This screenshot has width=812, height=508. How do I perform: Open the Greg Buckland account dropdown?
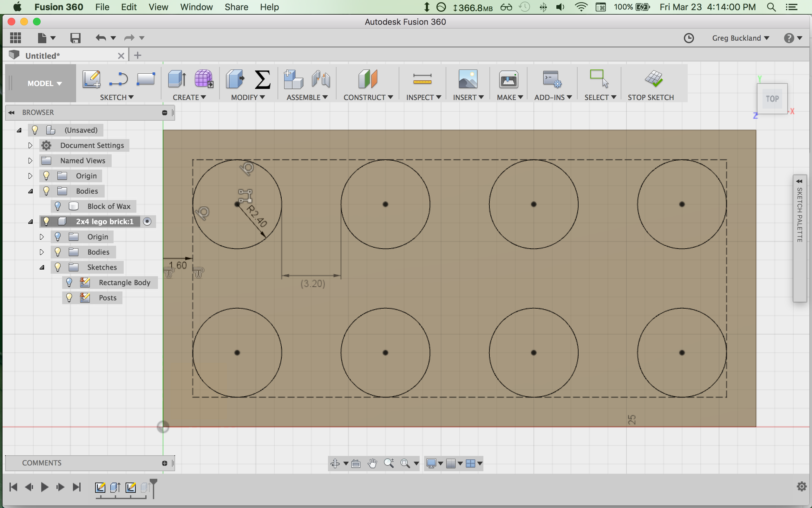(x=741, y=38)
